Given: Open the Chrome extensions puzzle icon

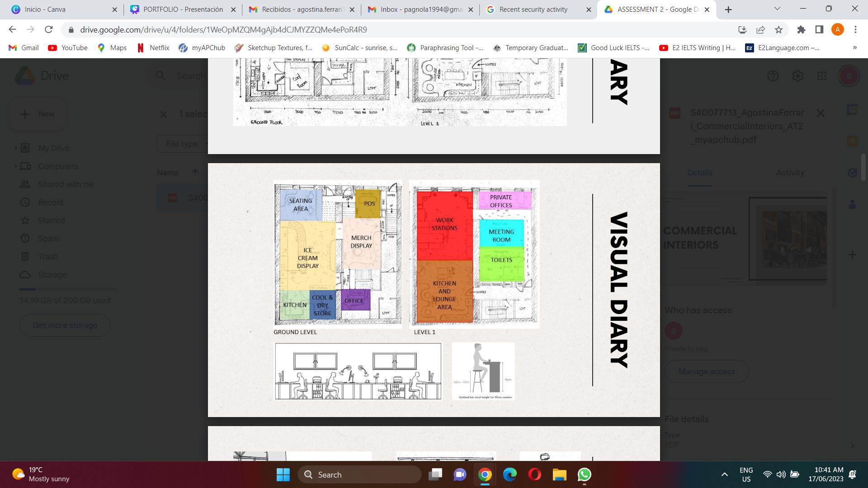Looking at the screenshot, I should tap(801, 30).
